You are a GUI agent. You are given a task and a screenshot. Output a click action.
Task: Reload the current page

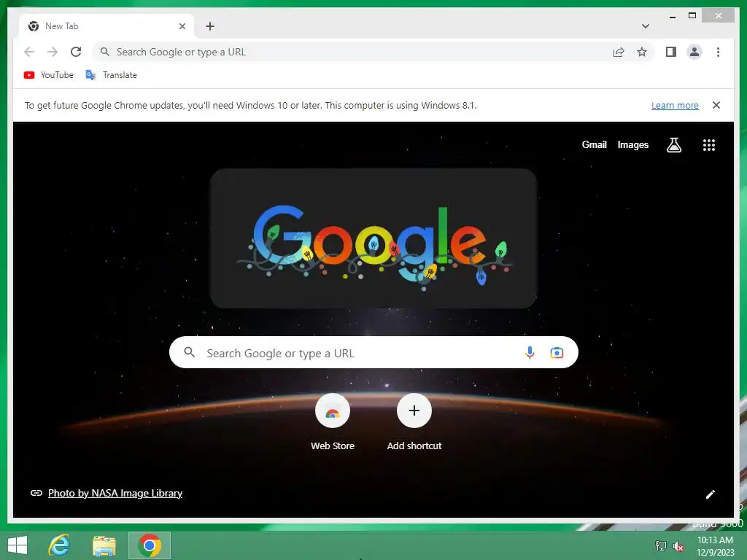tap(76, 52)
